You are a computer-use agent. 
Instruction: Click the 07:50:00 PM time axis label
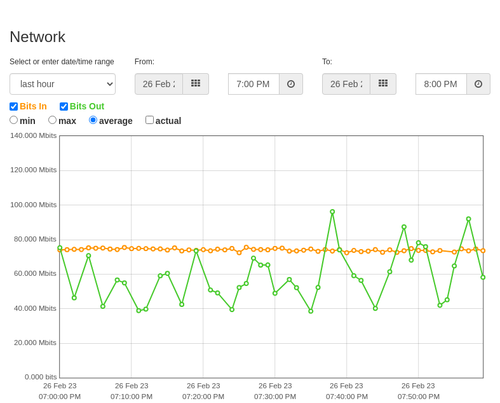[418, 397]
